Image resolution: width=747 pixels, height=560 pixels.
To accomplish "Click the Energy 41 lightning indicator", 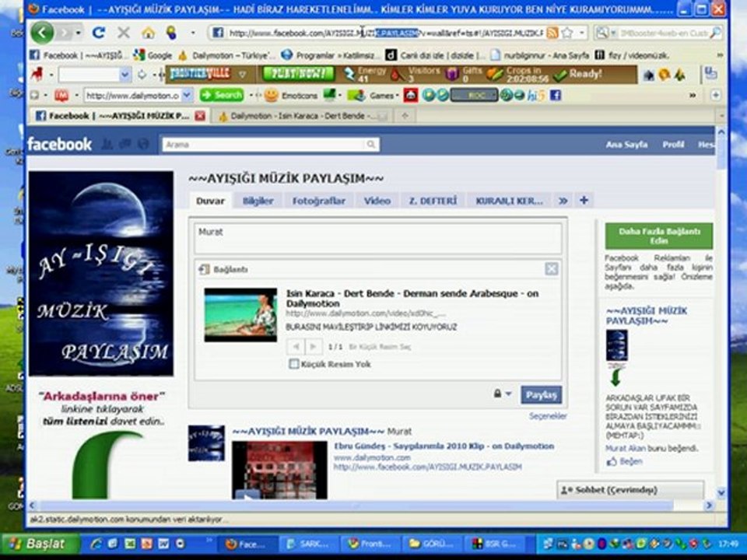I will 364,75.
